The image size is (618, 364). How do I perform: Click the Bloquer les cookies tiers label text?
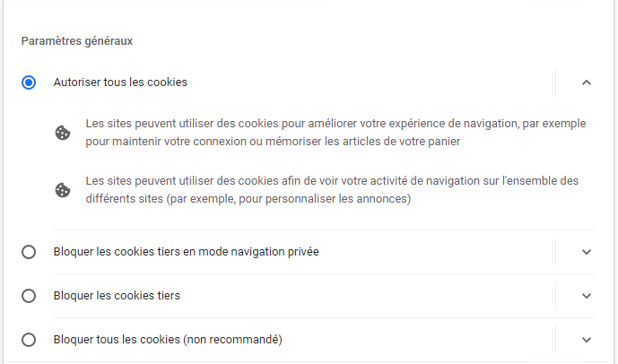click(117, 296)
